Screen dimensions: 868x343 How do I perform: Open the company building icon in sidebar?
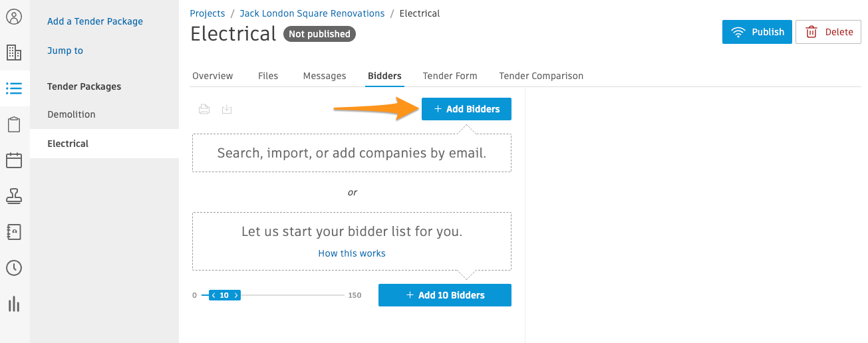pyautogui.click(x=14, y=53)
